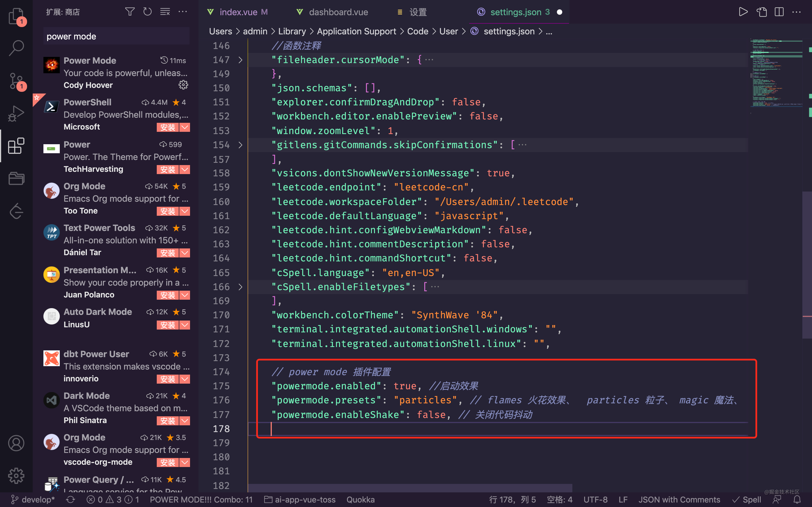Split the editor using the toolbar icon

(x=779, y=12)
